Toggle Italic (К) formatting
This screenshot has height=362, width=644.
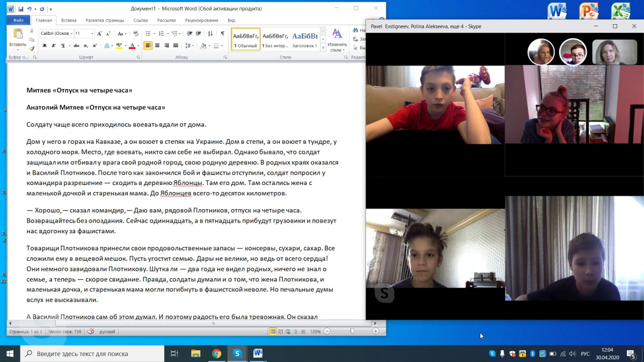[54, 46]
